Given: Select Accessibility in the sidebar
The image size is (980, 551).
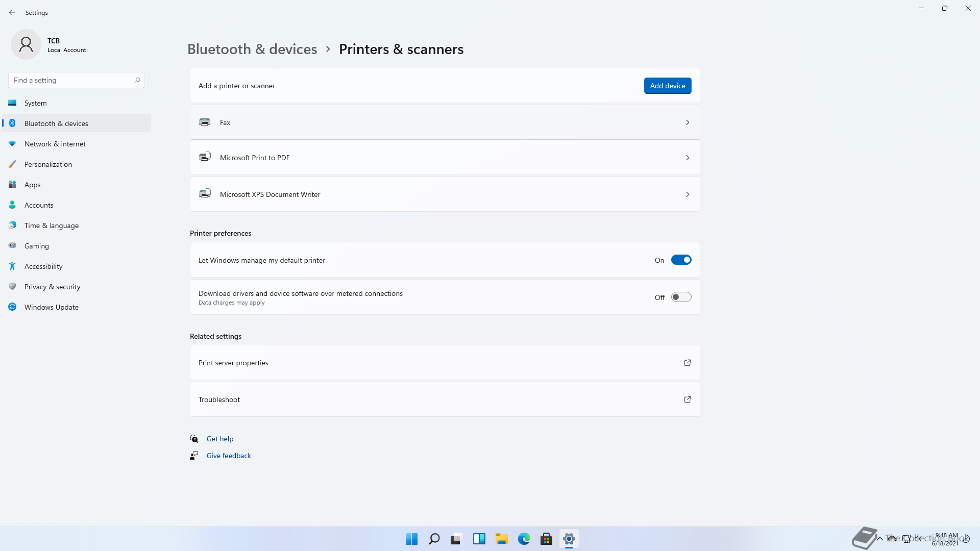Looking at the screenshot, I should pos(77,266).
